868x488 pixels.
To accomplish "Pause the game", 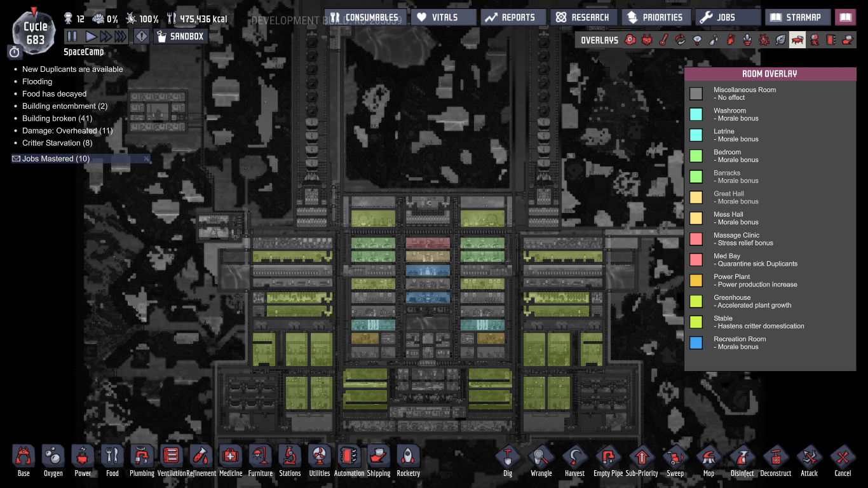I will 72,36.
